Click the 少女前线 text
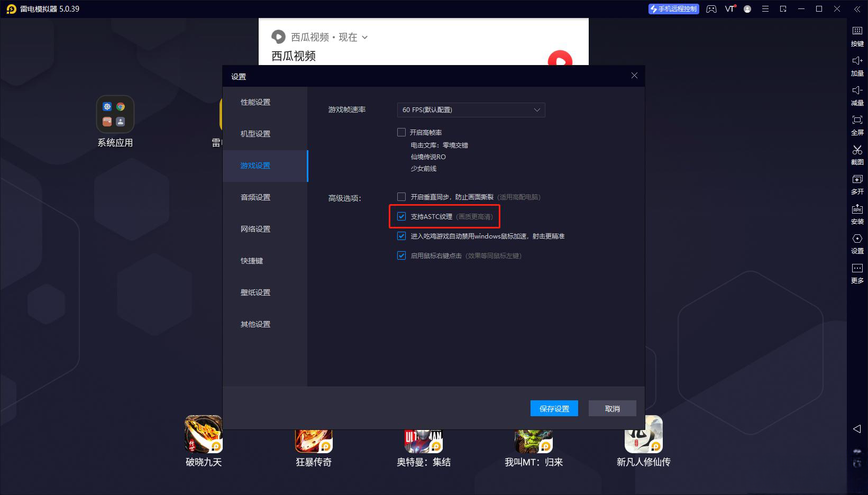The width and height of the screenshot is (868, 495). [x=424, y=169]
